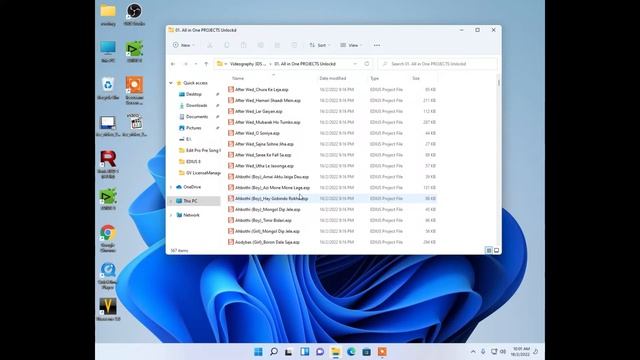The width and height of the screenshot is (640, 360).
Task: Sort by Date modified column header
Action: coord(333,78)
